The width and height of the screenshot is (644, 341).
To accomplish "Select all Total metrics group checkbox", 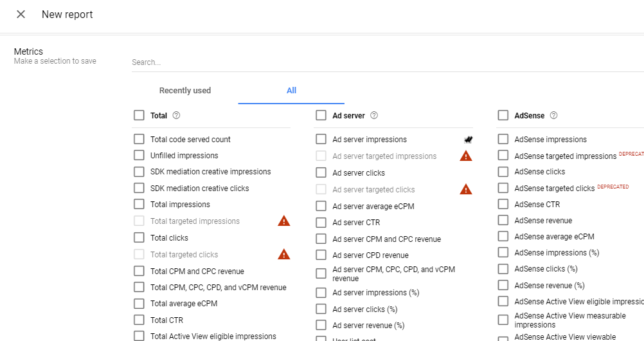I will [x=139, y=116].
